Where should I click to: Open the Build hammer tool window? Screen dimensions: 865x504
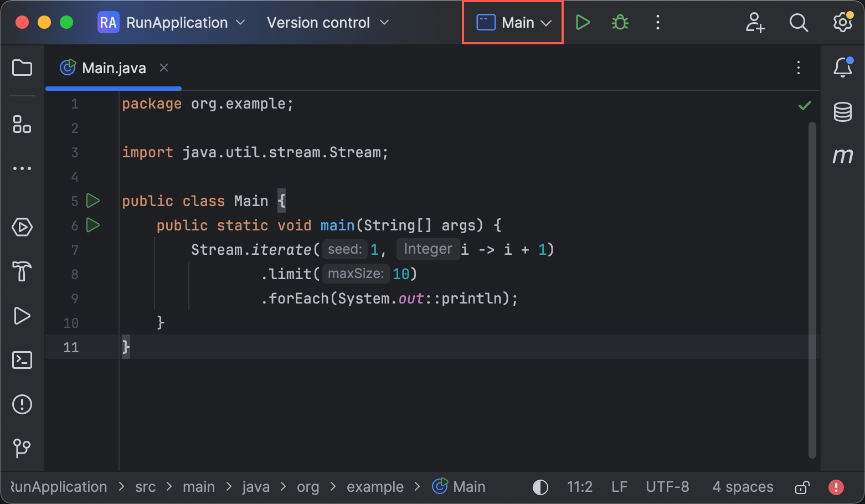coord(22,271)
